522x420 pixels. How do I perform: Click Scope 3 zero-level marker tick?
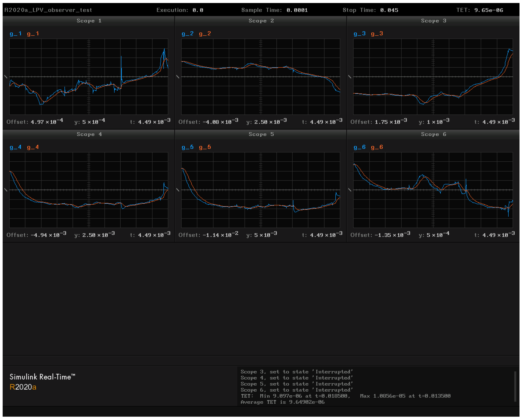click(350, 77)
